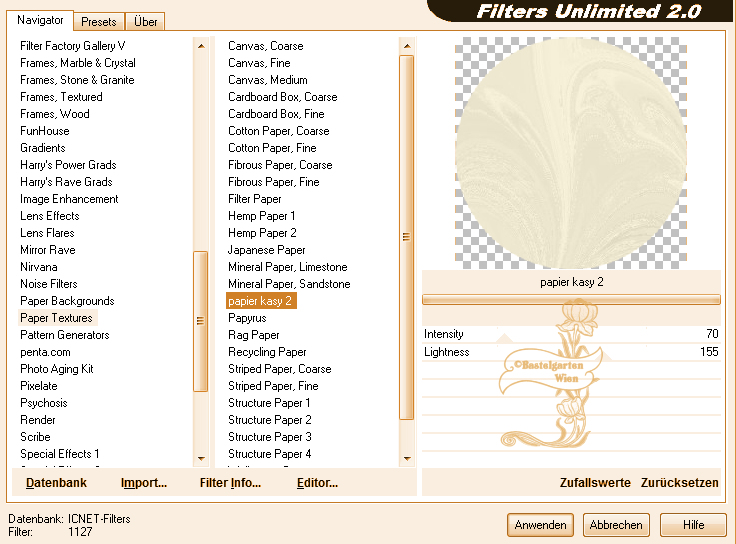Viewport: 736px width, 544px height.
Task: Click the Import... button
Action: click(144, 483)
